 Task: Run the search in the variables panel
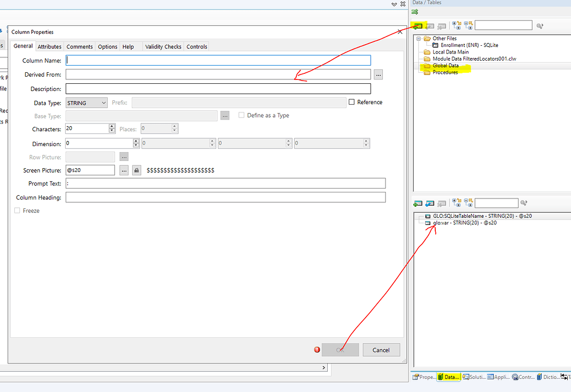(523, 203)
